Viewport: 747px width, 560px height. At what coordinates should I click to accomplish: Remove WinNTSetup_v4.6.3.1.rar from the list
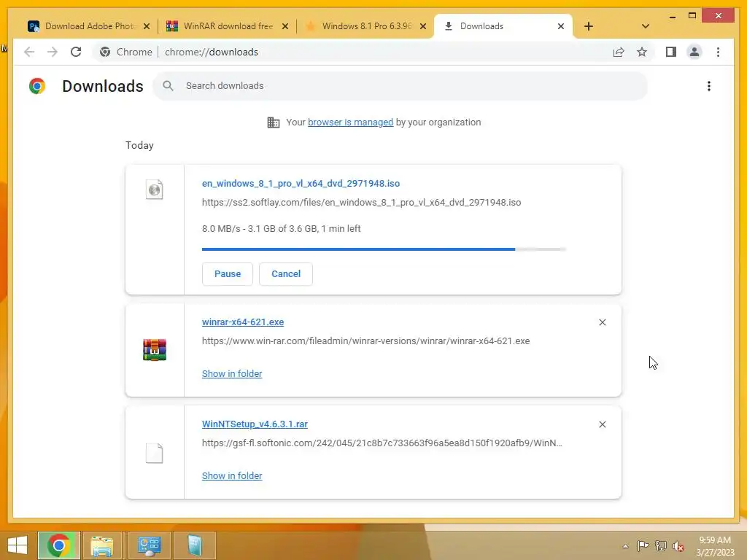602,424
